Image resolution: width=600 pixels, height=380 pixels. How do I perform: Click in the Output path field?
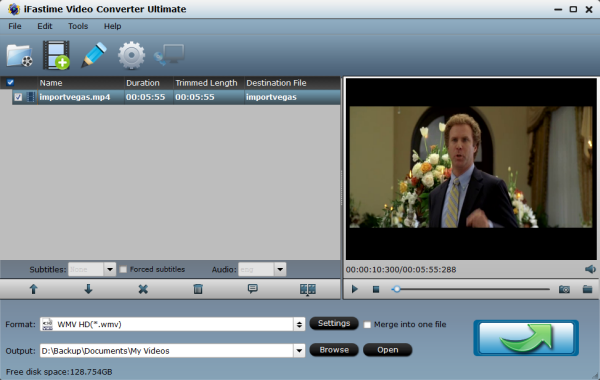tap(167, 351)
